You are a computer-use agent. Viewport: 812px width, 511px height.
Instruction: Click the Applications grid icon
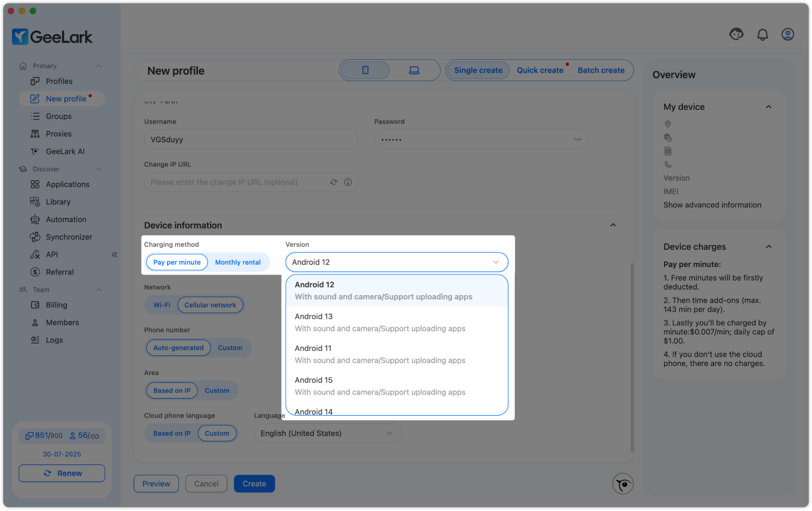tap(35, 184)
